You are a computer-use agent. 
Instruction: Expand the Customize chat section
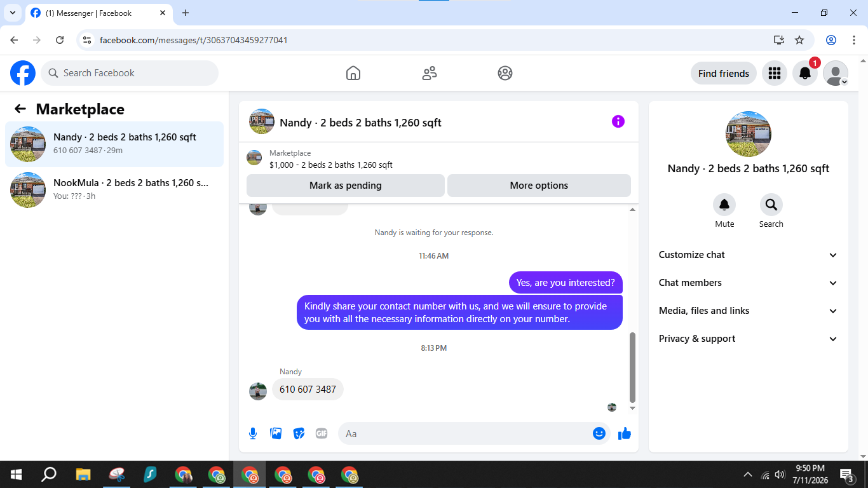point(749,255)
